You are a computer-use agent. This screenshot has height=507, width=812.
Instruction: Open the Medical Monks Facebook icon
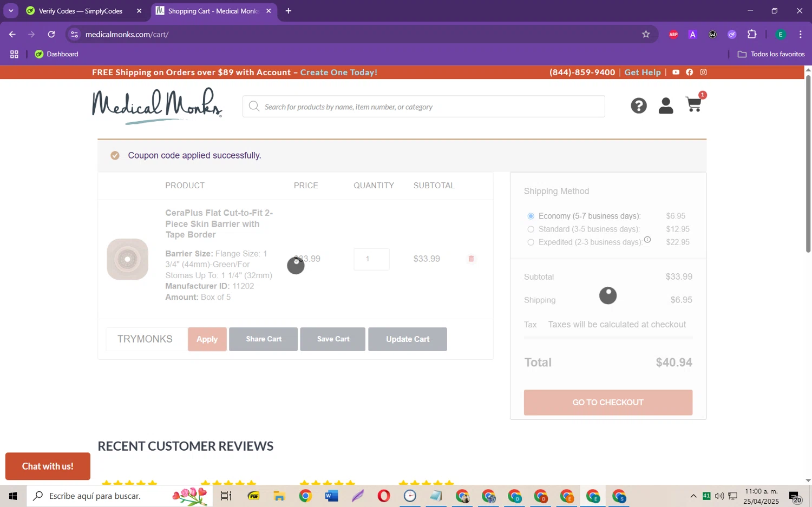[x=690, y=72]
